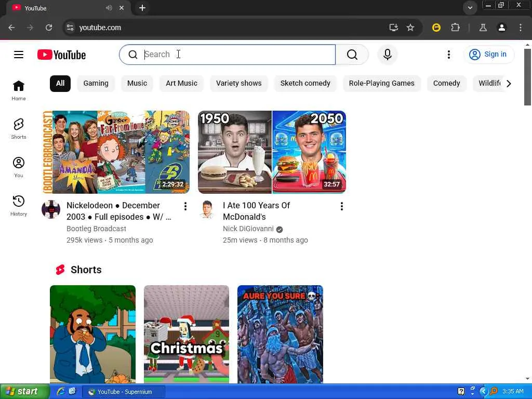The image size is (532, 399).
Task: Open the YouTube hamburger guide menu
Action: coord(19,55)
